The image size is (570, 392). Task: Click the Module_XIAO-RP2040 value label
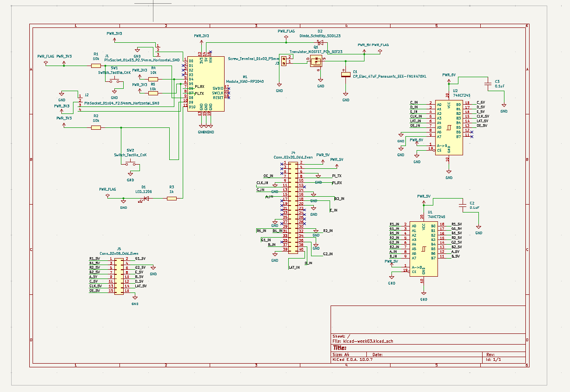[x=245, y=81]
